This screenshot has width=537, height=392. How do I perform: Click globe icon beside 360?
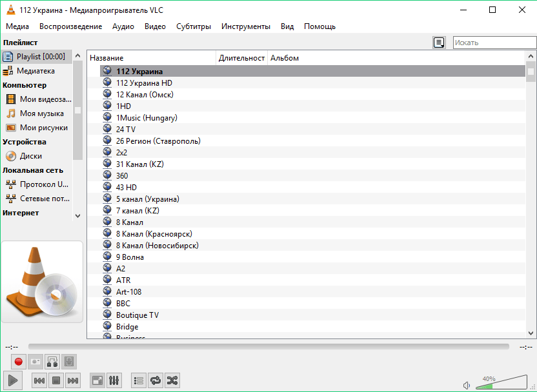107,175
